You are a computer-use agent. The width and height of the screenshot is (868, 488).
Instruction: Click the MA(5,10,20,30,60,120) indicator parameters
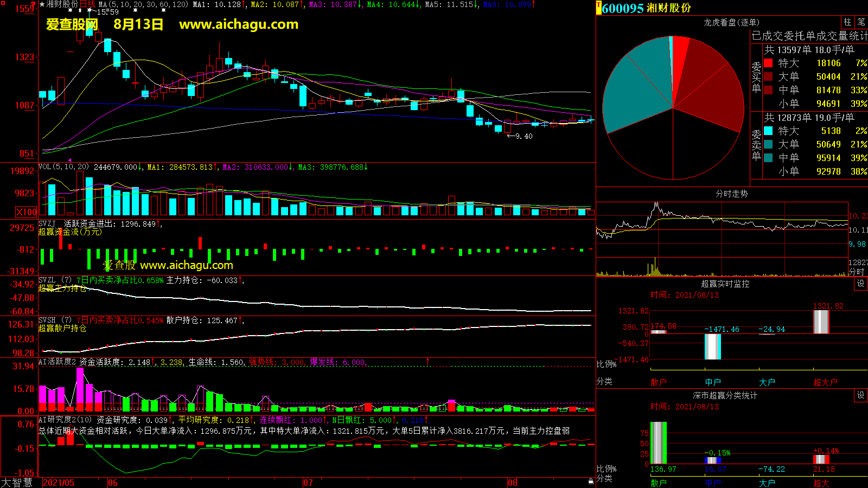point(144,4)
